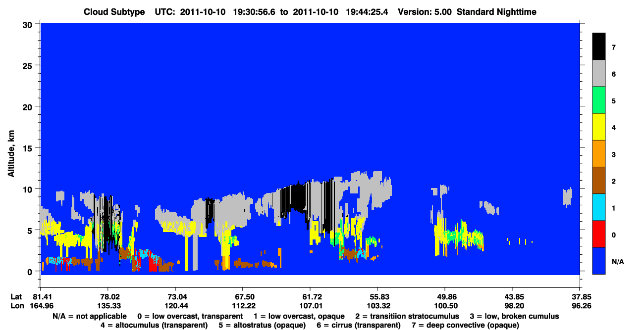
Task: Click legend text '7 = deep convective (opaque)'
Action: coord(466,325)
